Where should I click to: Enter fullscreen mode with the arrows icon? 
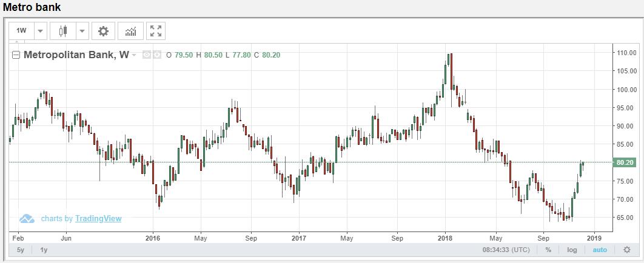point(156,31)
